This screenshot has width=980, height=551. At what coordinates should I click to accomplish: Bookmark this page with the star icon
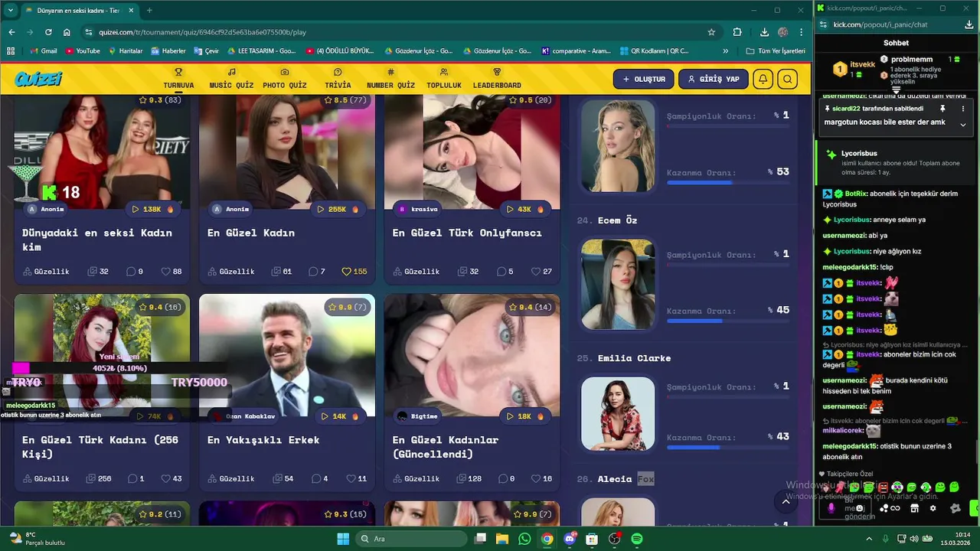(x=711, y=32)
